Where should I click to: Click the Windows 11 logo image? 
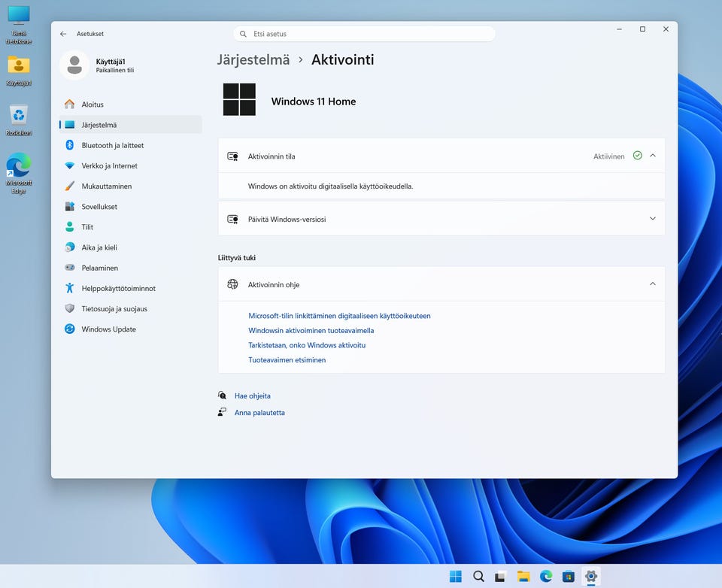coord(239,99)
